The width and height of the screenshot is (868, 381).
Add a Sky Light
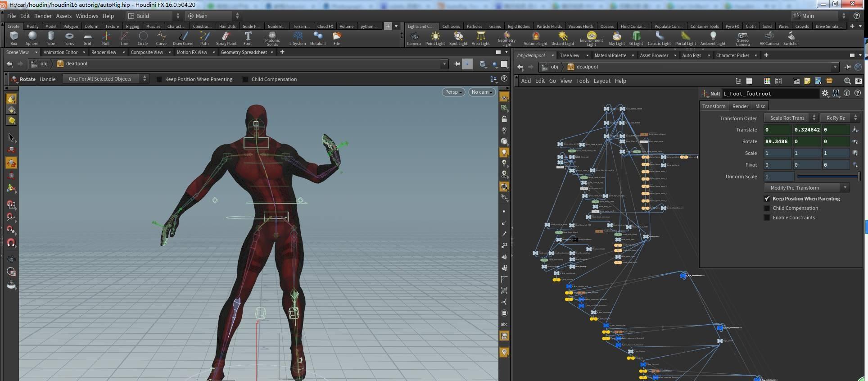pyautogui.click(x=616, y=38)
